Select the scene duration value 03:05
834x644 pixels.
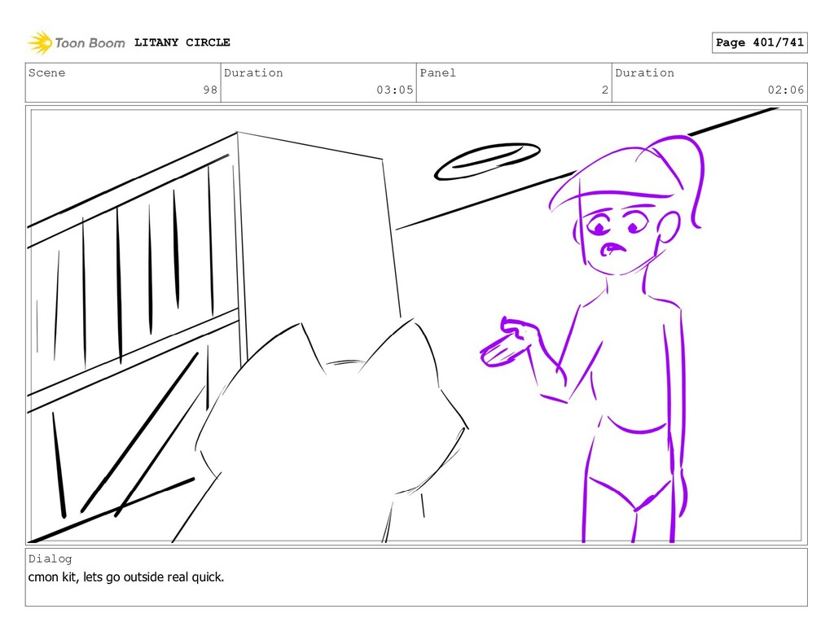(x=395, y=90)
